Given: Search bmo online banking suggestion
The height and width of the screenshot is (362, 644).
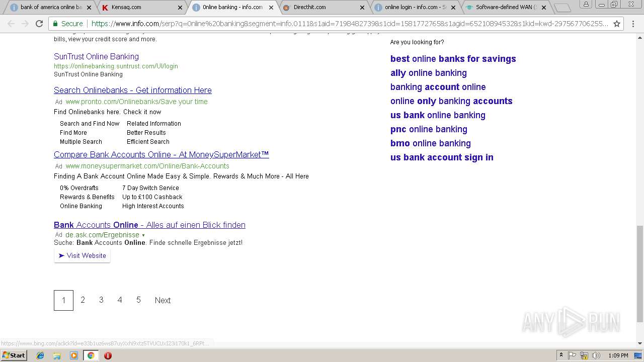Looking at the screenshot, I should [x=431, y=143].
